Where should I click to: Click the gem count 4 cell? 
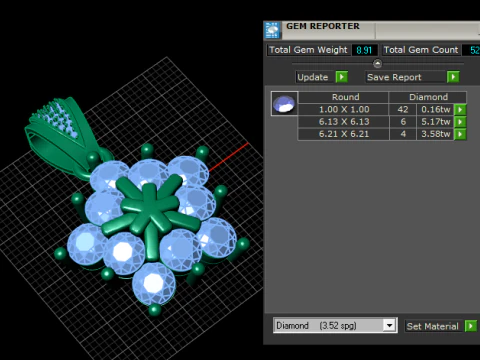point(403,134)
